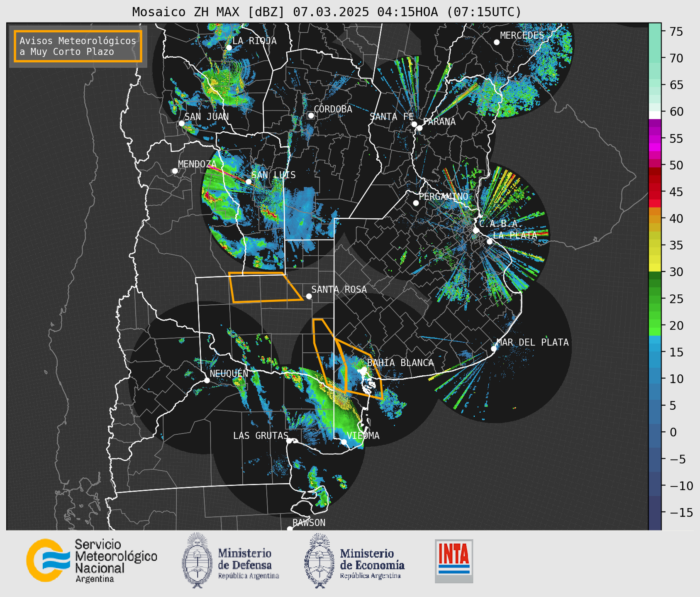Viewport: 700px width, 597px height.
Task: Click the colorbar tick label 0
Action: click(x=673, y=432)
